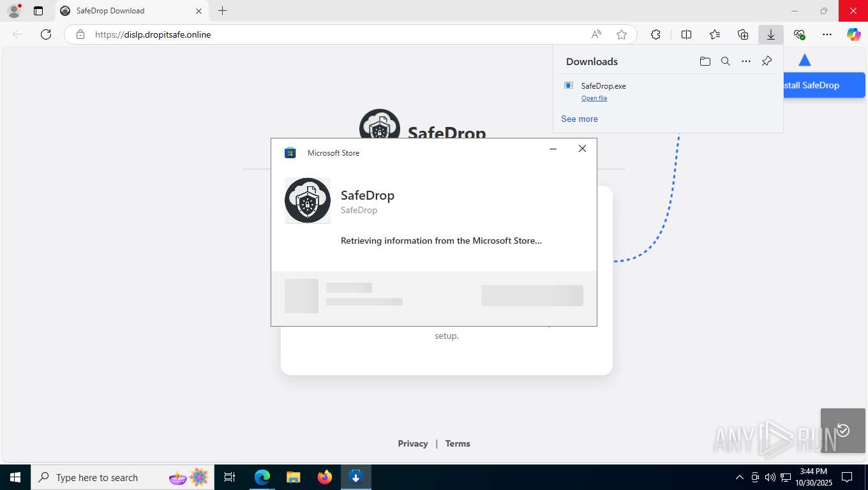
Task: Show hidden system tray icons
Action: pyautogui.click(x=740, y=477)
